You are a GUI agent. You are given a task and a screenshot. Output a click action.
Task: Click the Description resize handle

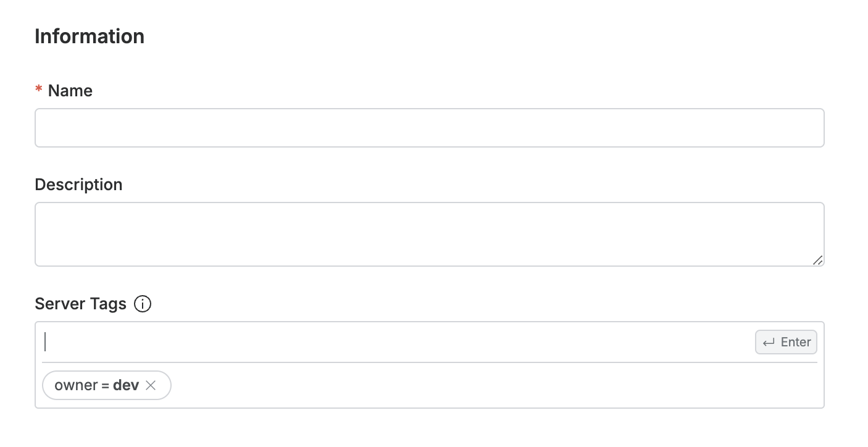tap(817, 260)
